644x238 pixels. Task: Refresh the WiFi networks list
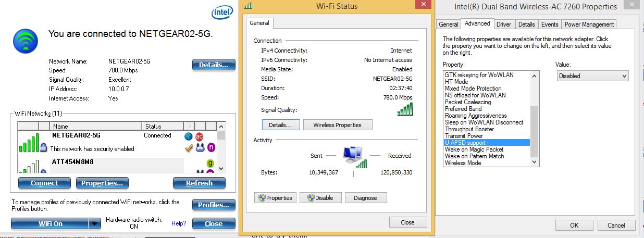(x=199, y=183)
